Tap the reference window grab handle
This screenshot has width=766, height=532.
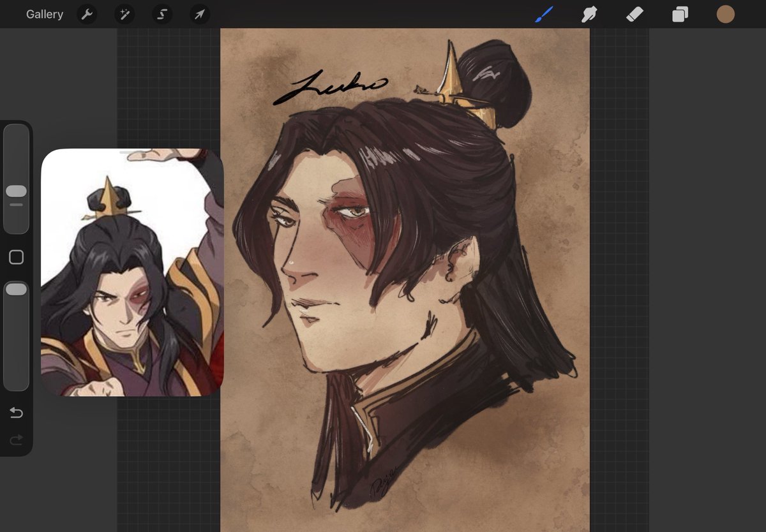[x=132, y=152]
